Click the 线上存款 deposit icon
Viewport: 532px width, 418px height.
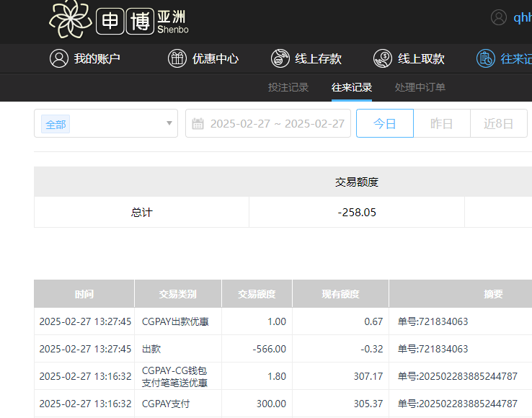pos(280,59)
